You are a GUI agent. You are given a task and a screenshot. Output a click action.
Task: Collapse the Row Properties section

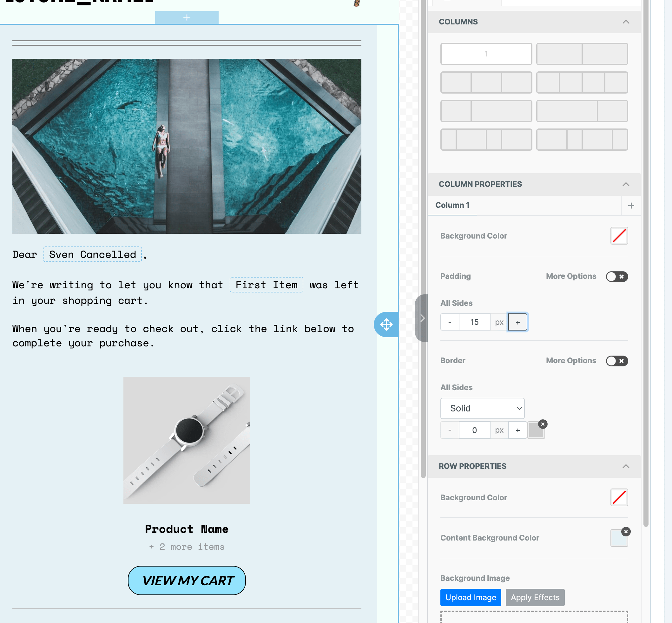point(625,466)
